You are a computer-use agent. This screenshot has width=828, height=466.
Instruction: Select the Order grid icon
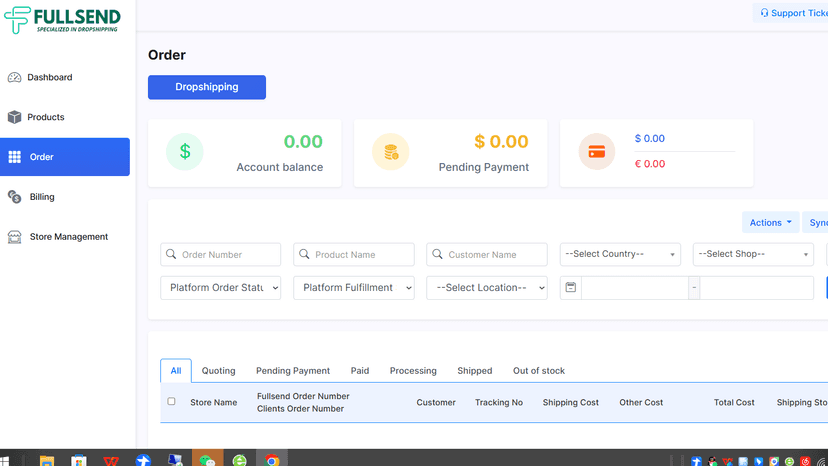tap(15, 157)
